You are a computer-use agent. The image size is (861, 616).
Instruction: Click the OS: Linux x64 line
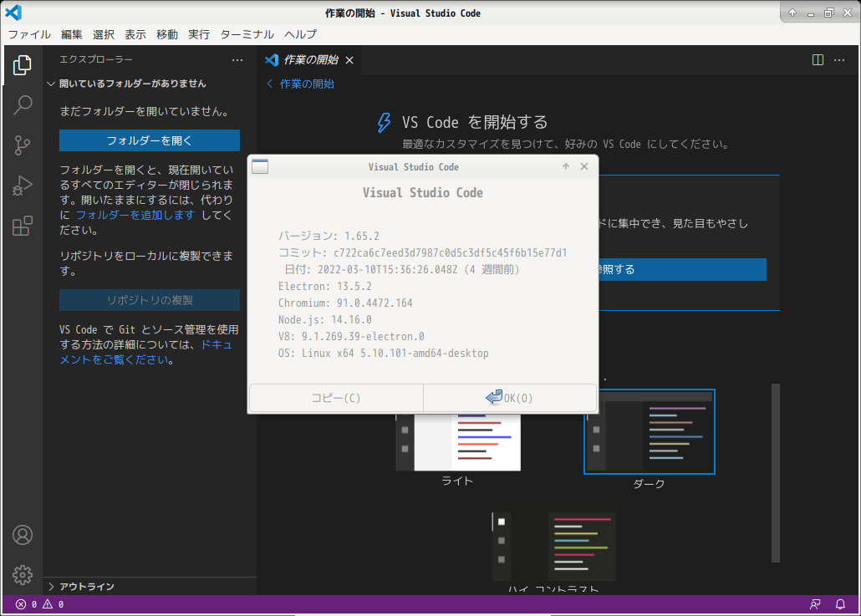pyautogui.click(x=384, y=354)
